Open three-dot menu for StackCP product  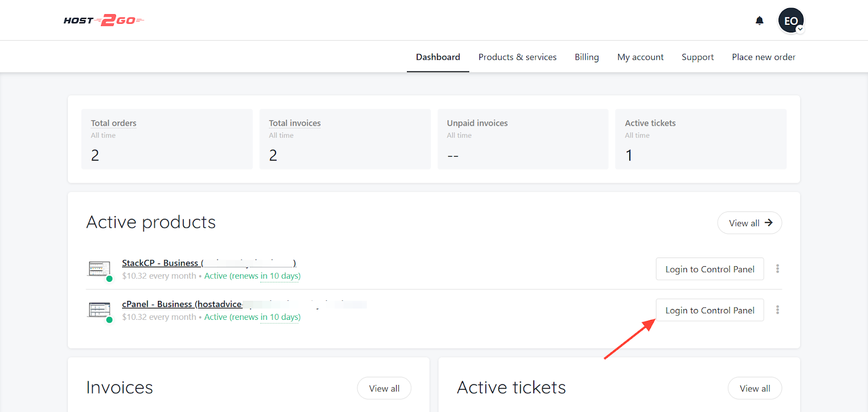click(777, 269)
